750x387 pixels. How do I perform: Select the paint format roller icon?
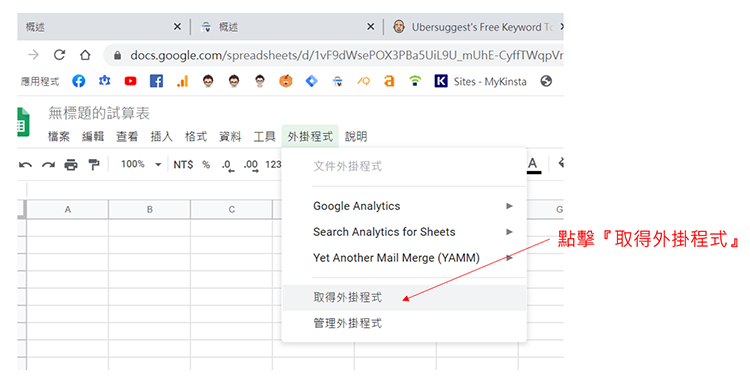[94, 165]
